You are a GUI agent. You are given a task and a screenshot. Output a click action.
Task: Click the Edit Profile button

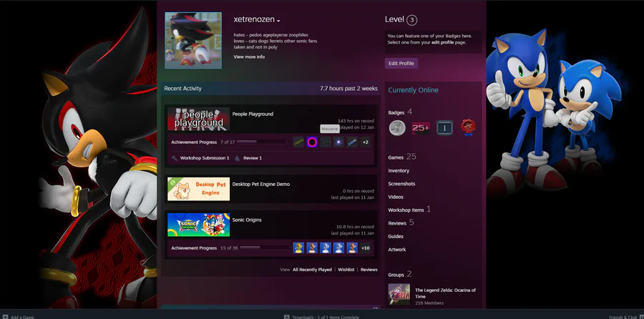click(x=401, y=64)
